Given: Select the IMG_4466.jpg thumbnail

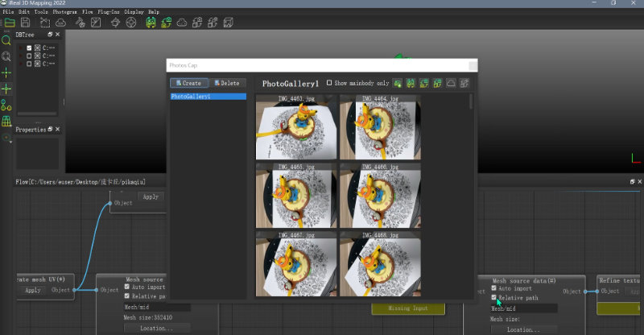Looking at the screenshot, I should point(380,196).
